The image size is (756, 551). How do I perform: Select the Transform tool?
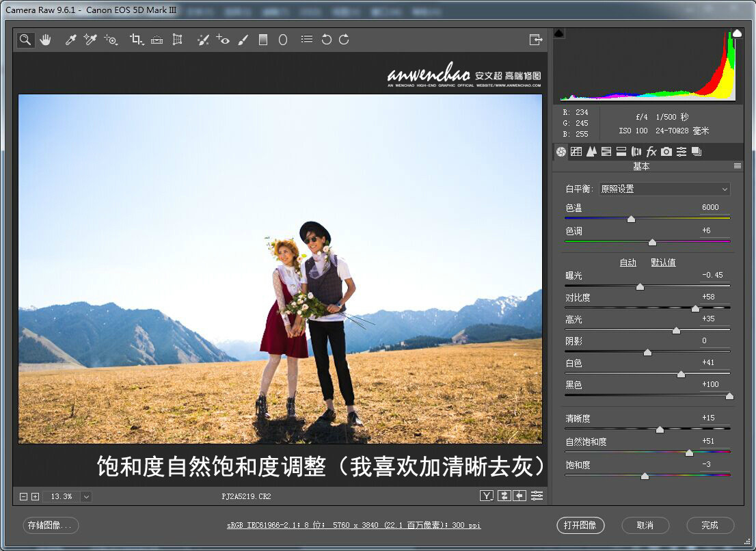178,40
